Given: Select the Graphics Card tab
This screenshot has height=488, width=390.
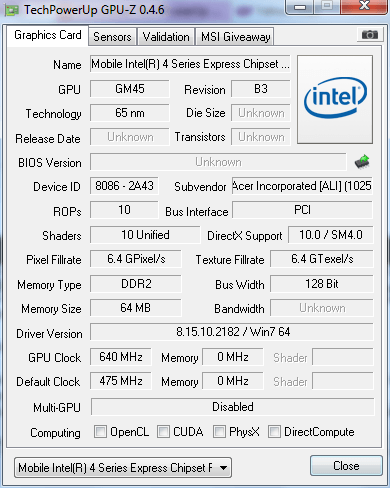Looking at the screenshot, I should click(48, 35).
